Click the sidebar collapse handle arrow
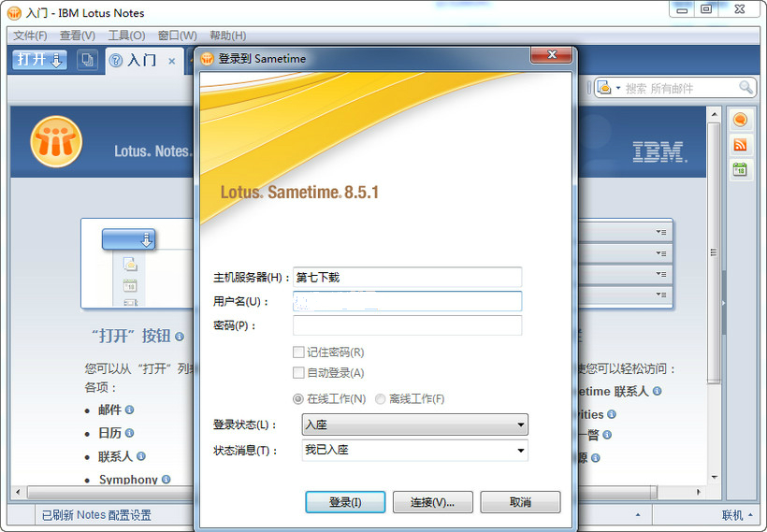This screenshot has height=532, width=767. (x=723, y=303)
